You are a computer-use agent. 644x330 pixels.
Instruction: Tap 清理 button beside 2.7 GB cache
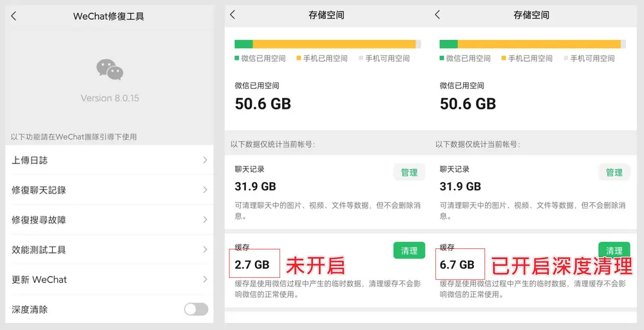click(x=409, y=251)
